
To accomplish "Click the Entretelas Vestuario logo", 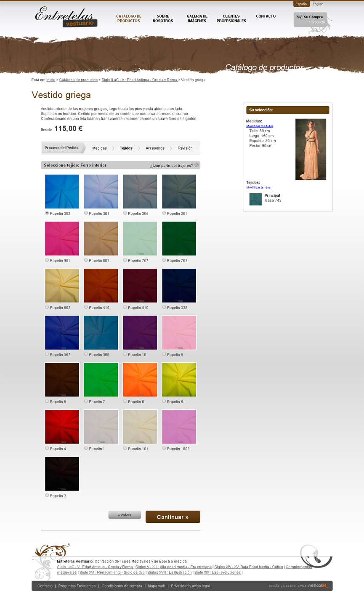I will pos(66,17).
